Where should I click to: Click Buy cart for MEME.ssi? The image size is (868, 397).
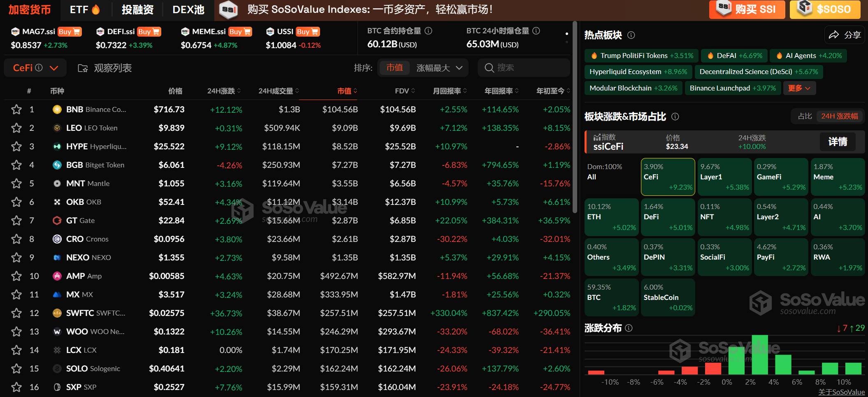(x=240, y=32)
